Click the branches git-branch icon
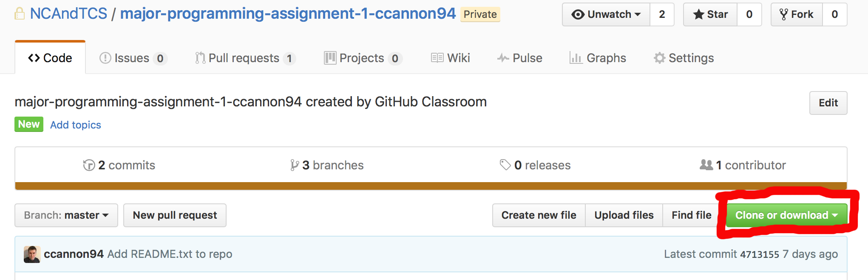This screenshot has width=868, height=280. (294, 165)
